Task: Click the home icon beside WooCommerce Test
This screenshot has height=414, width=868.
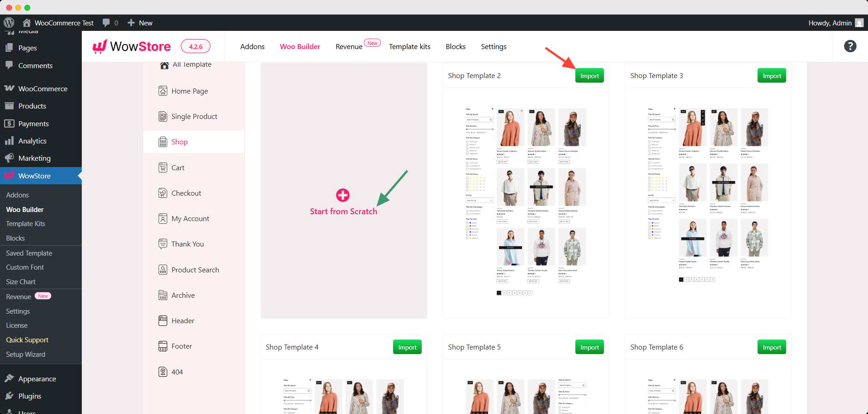Action: tap(27, 23)
